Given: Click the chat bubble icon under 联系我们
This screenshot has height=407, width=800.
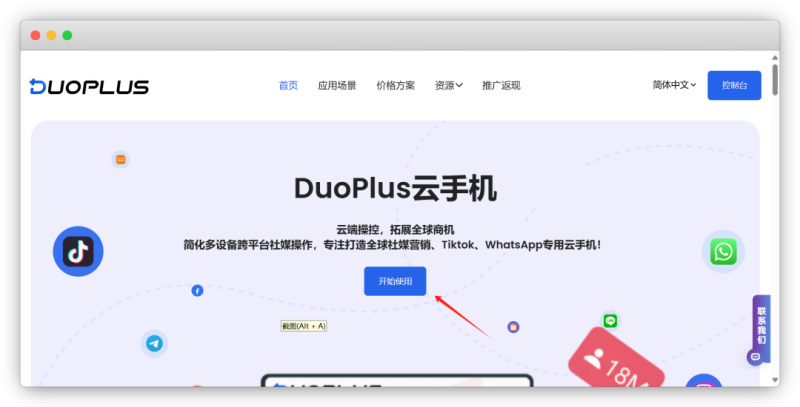Looking at the screenshot, I should (x=756, y=357).
